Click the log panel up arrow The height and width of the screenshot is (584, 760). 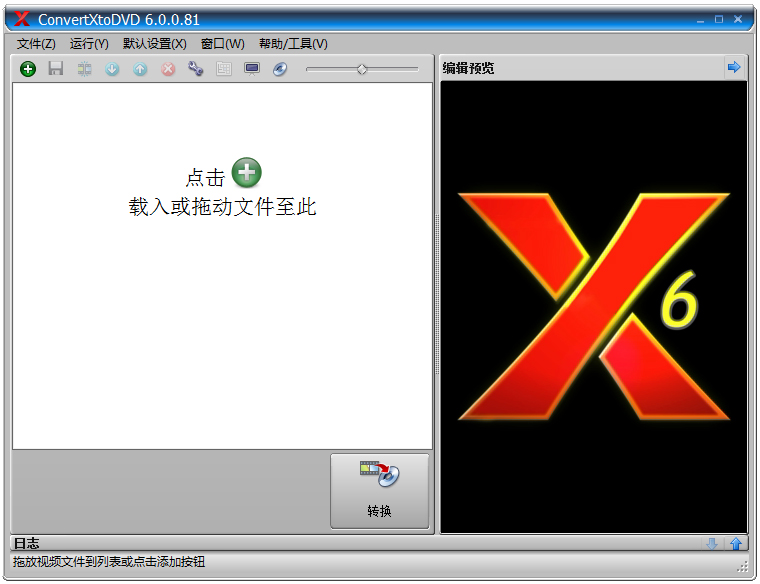pos(736,544)
